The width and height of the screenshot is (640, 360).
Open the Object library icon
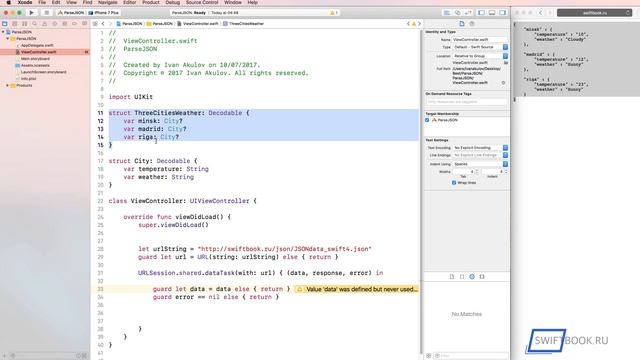472,277
